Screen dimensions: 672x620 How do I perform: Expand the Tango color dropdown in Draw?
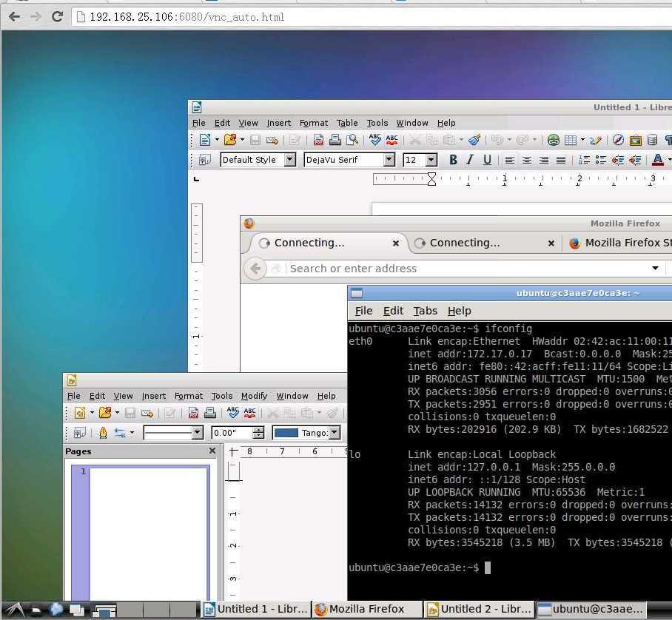tap(335, 433)
